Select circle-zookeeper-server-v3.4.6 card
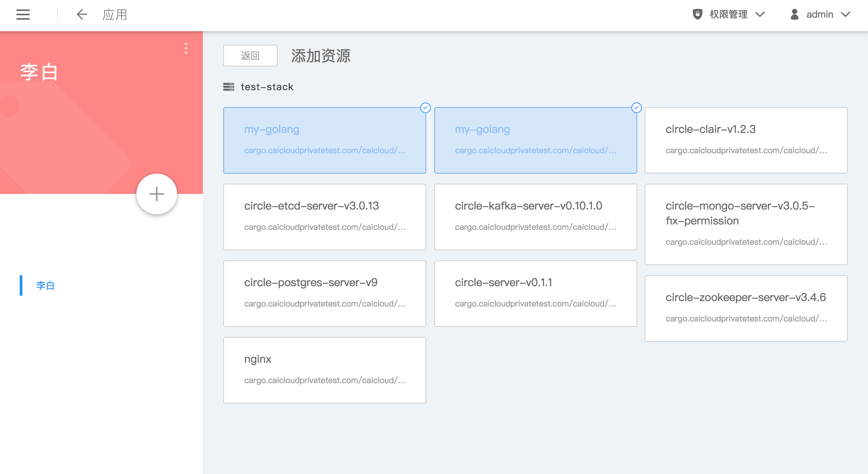Screen dimensions: 868x474 (x=746, y=308)
